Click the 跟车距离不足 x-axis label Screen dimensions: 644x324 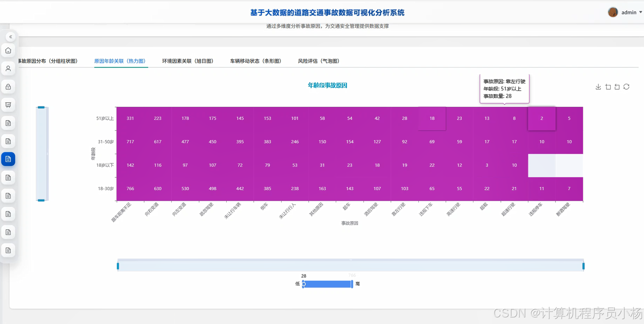[121, 212]
